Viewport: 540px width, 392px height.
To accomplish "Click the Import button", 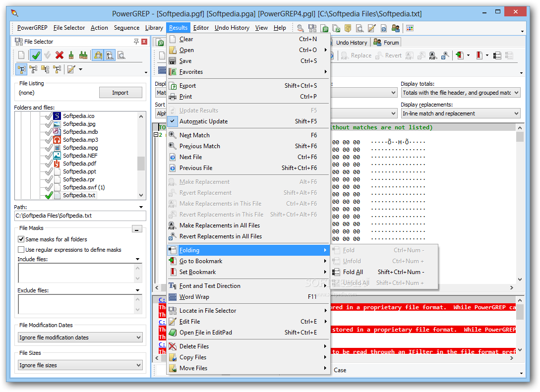I will coord(120,93).
